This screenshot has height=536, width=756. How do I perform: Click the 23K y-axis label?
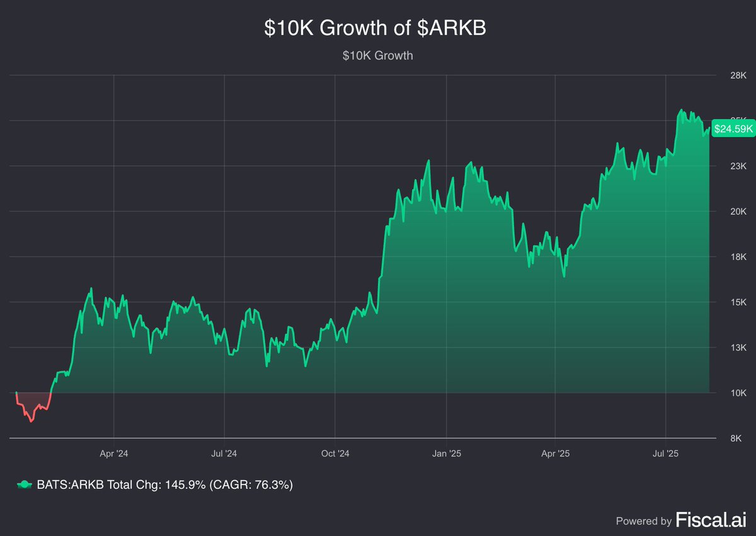coord(738,166)
